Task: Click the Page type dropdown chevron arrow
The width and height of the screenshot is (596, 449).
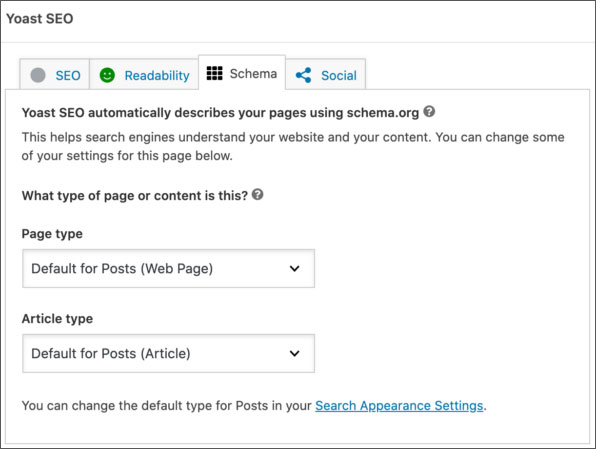Action: pos(295,268)
